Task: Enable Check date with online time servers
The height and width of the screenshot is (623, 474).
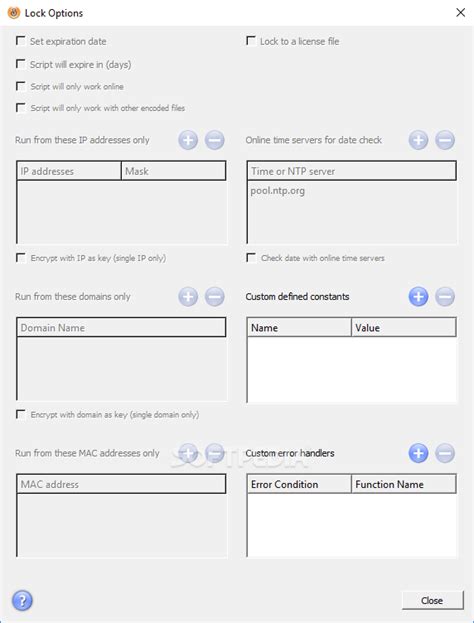Action: 251,258
